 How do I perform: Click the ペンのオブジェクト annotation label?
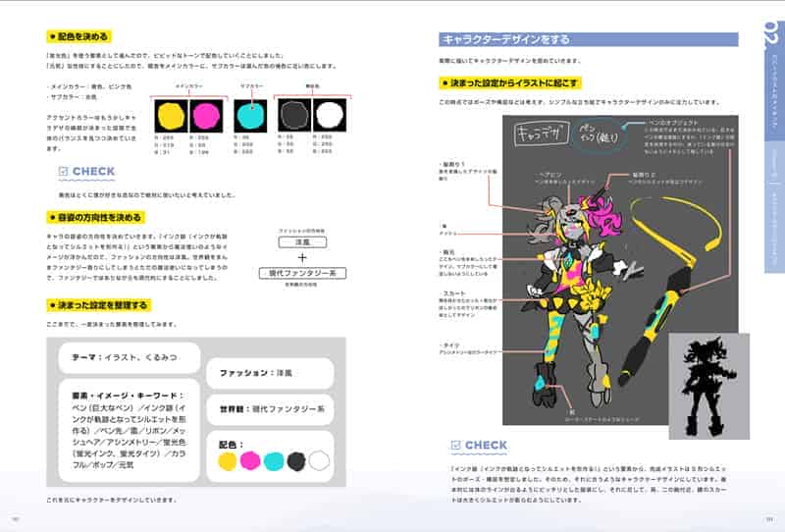[x=672, y=123]
